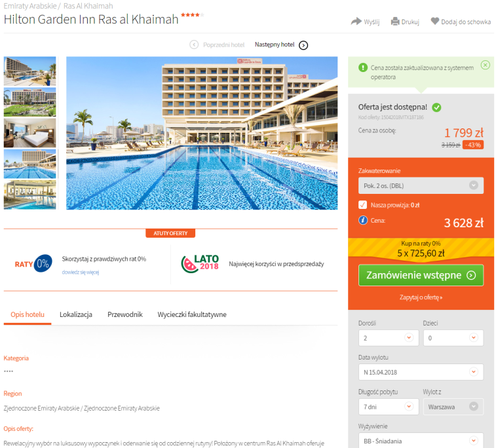Open the dowiedz się więcej link
The height and width of the screenshot is (448, 498).
81,272
